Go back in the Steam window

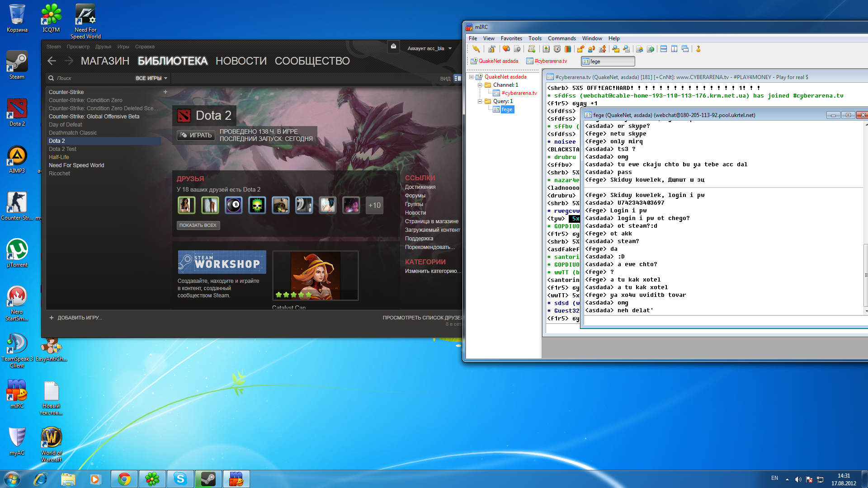pos(52,61)
